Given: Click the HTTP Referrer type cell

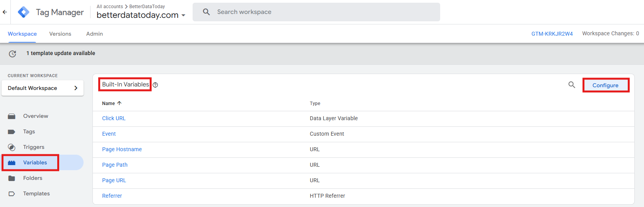Looking at the screenshot, I should [x=327, y=196].
